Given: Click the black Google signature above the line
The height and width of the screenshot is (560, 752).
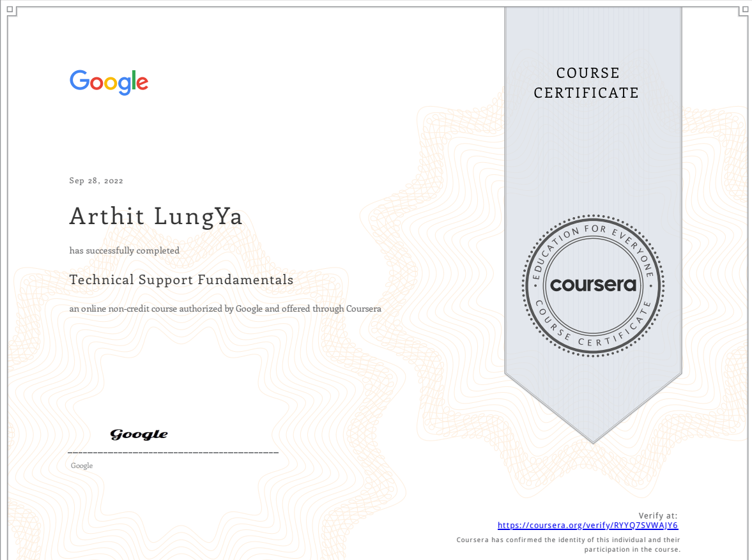Looking at the screenshot, I should click(x=139, y=435).
